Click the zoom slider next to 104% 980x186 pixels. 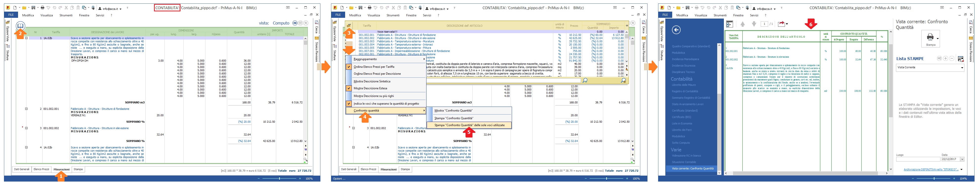pyautogui.click(x=934, y=178)
